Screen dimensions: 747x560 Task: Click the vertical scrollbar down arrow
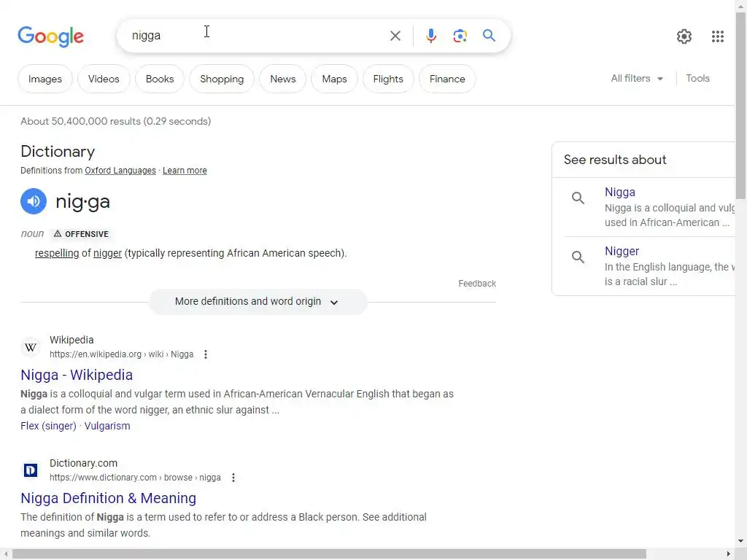click(x=740, y=541)
